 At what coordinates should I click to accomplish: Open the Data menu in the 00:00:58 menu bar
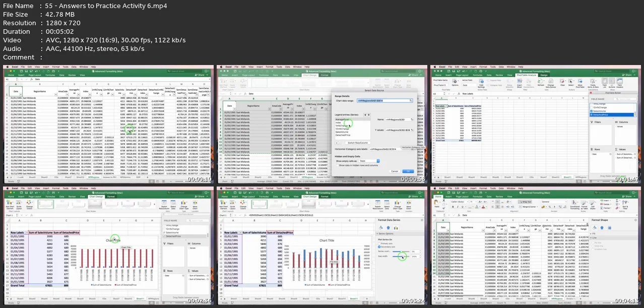[x=287, y=67]
